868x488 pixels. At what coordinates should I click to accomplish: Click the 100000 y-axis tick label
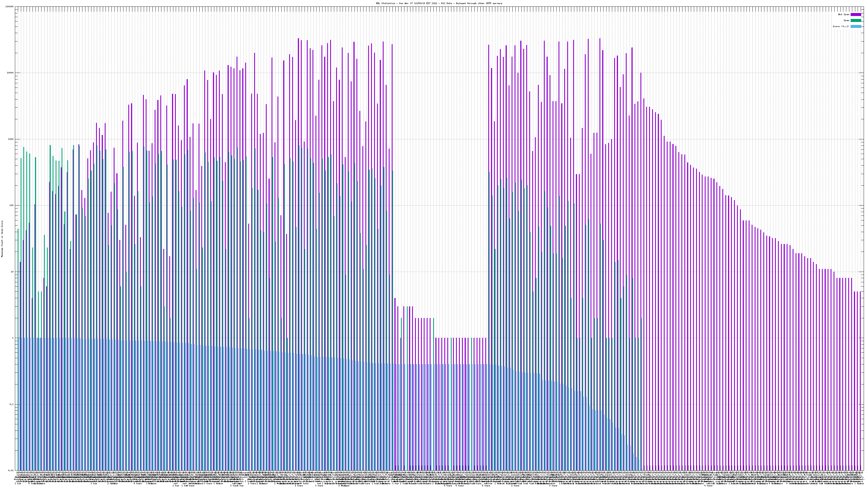click(10, 7)
